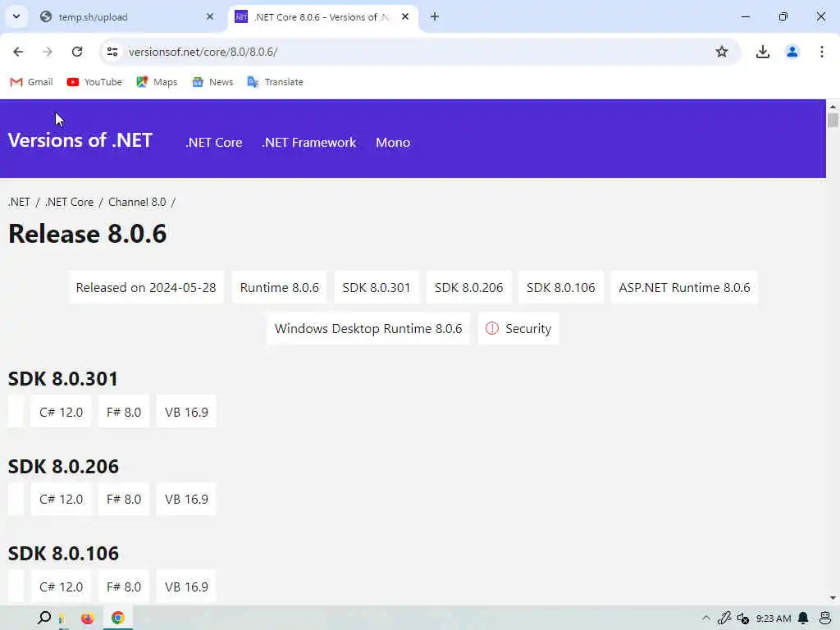Click C# 12.0 under SDK 8.0.301
Screen dimensions: 840x630
pos(61,412)
